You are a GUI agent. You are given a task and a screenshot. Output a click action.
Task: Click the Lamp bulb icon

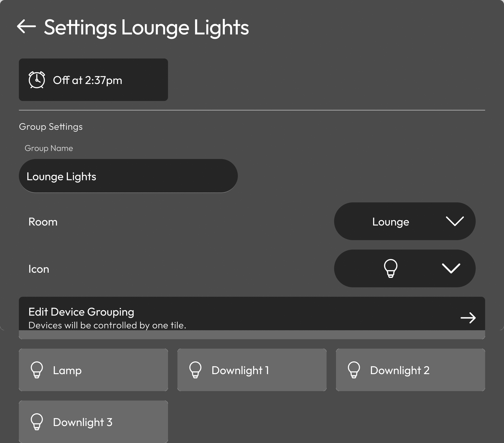37,370
